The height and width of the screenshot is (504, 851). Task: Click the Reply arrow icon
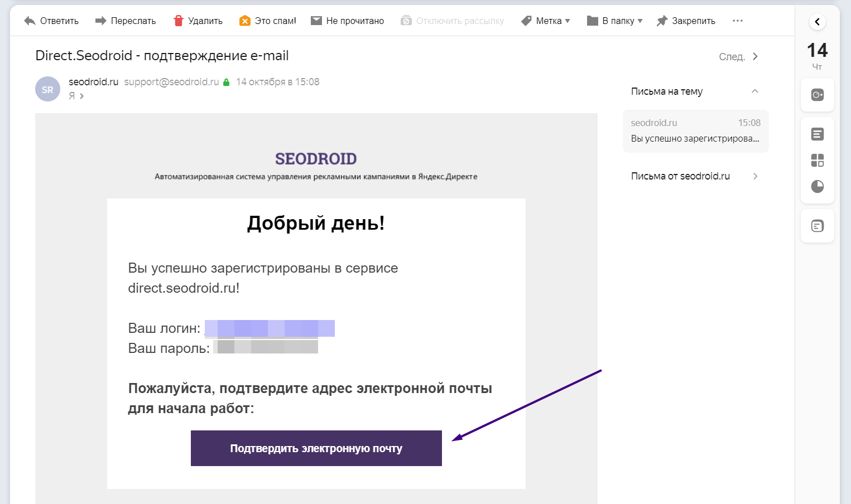[x=30, y=21]
